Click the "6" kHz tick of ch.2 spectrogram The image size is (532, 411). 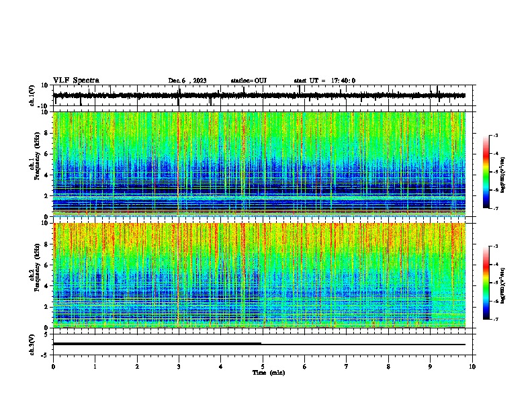(46, 265)
